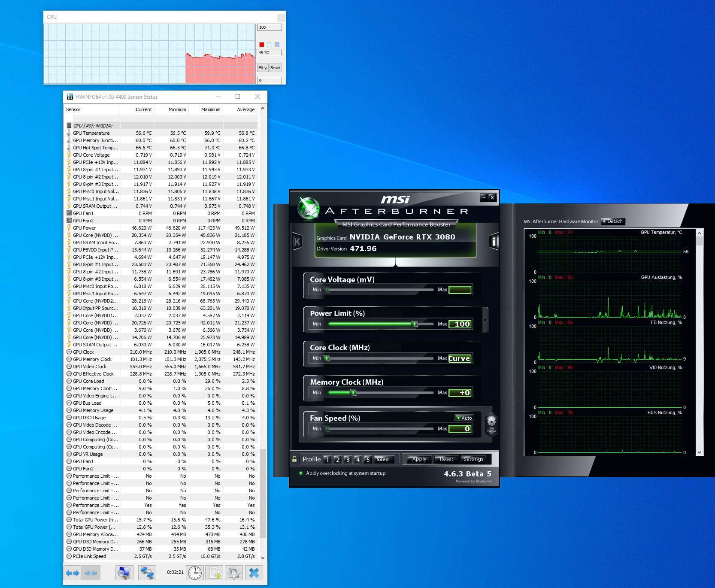The height and width of the screenshot is (588, 715).
Task: Click the CPU graph maximum value field
Action: [270, 27]
